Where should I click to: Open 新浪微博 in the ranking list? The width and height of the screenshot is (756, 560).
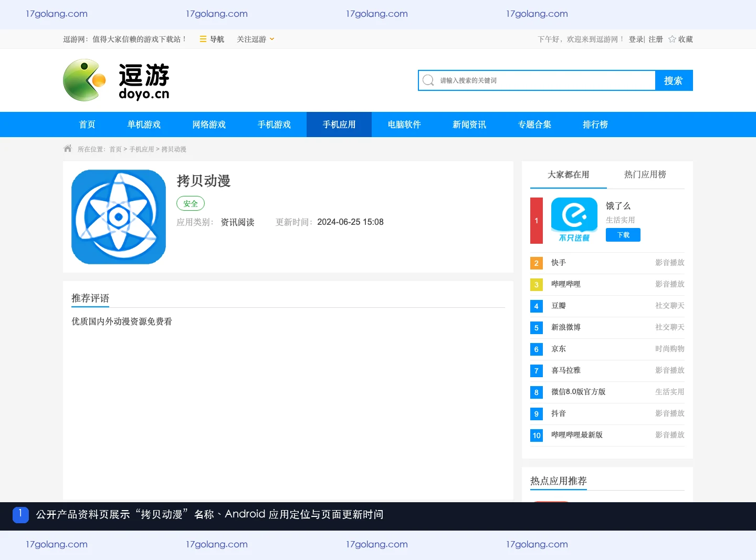pos(566,327)
